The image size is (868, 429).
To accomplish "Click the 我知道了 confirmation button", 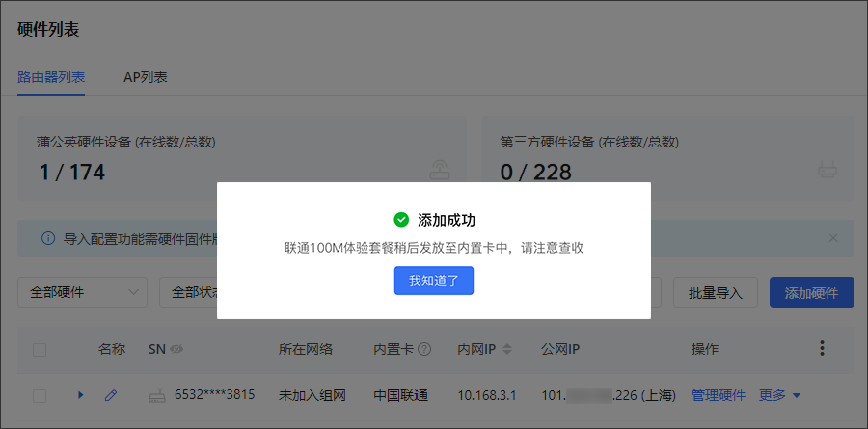I will tap(433, 281).
